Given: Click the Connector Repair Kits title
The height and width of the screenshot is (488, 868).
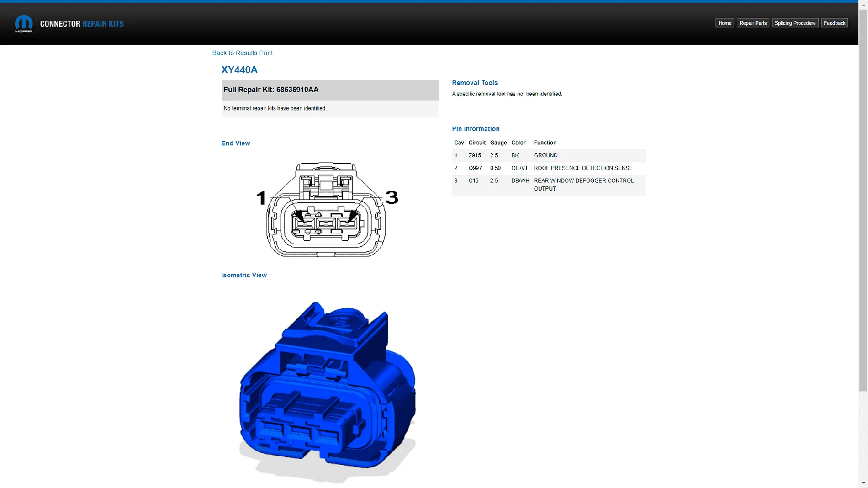Looking at the screenshot, I should 82,24.
